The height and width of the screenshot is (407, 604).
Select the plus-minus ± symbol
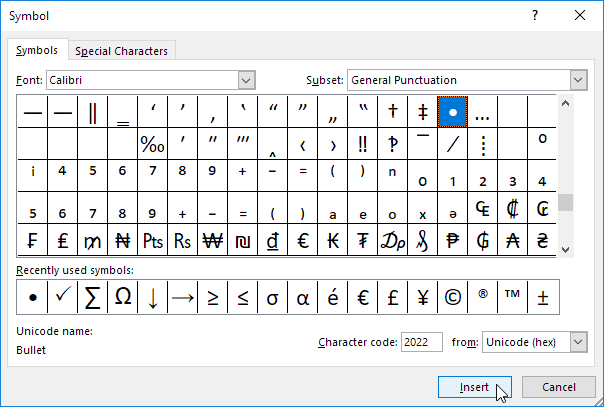pos(543,297)
